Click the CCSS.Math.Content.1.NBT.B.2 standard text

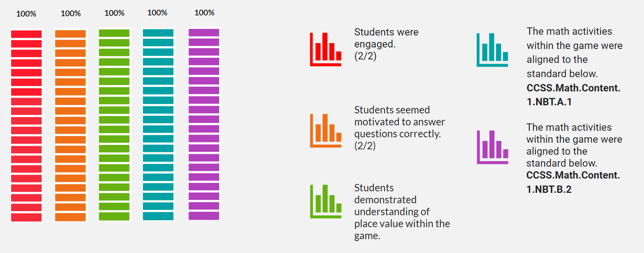pyautogui.click(x=573, y=182)
